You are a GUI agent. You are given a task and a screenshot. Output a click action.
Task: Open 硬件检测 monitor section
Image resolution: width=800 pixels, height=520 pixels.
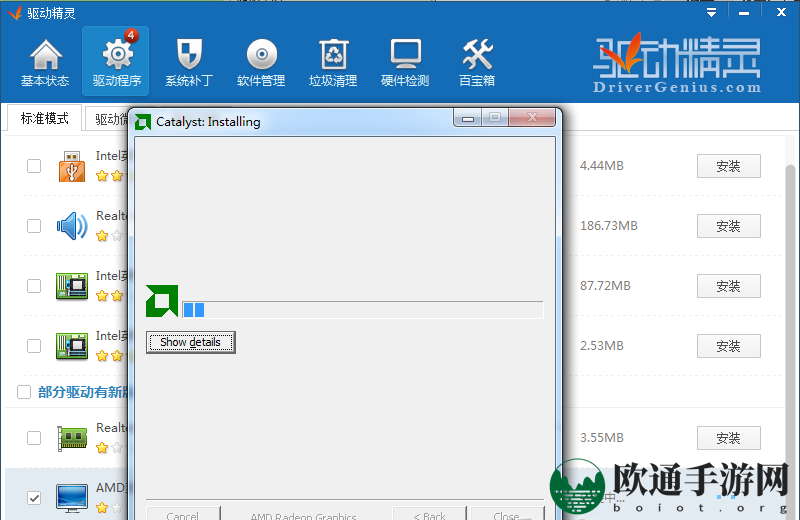pyautogui.click(x=405, y=62)
